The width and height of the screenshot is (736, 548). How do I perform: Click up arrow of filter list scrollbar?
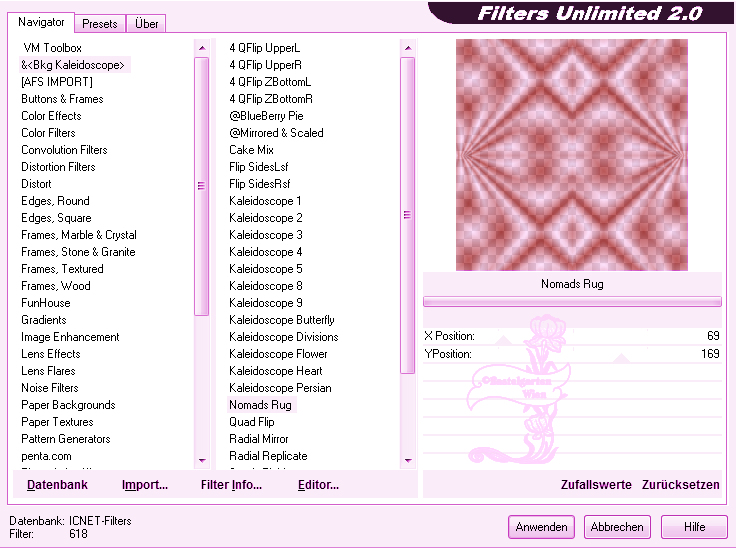point(408,48)
